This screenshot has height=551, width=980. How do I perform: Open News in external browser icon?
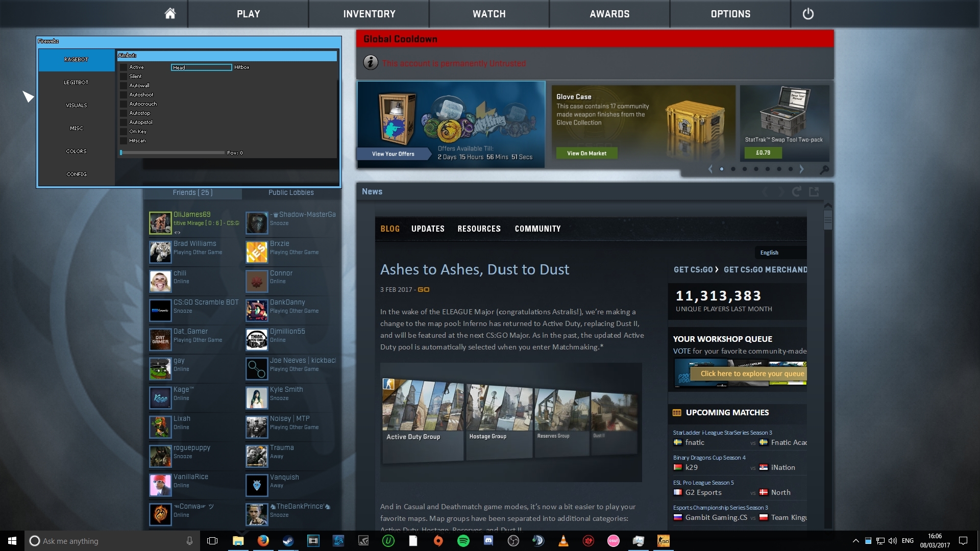pyautogui.click(x=814, y=192)
